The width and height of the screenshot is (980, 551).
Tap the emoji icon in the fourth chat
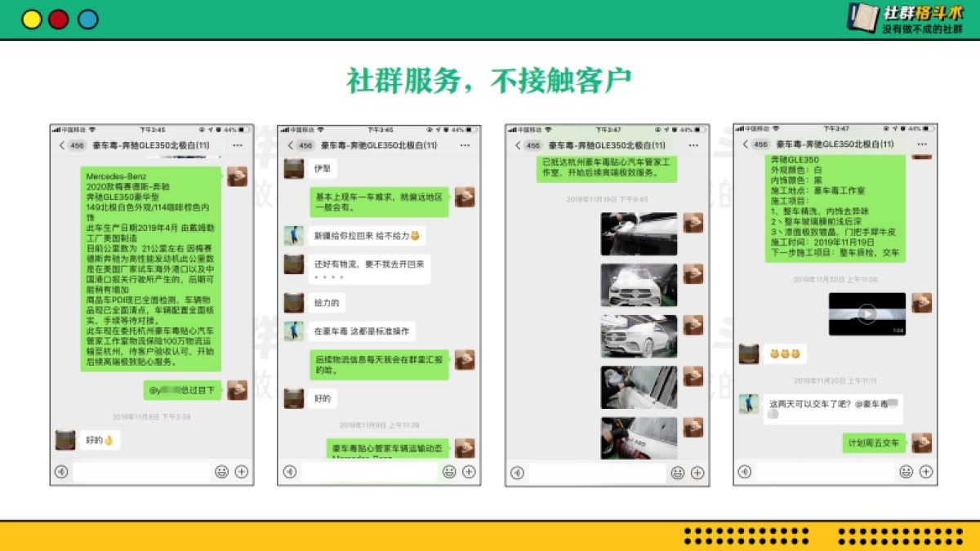[x=906, y=472]
